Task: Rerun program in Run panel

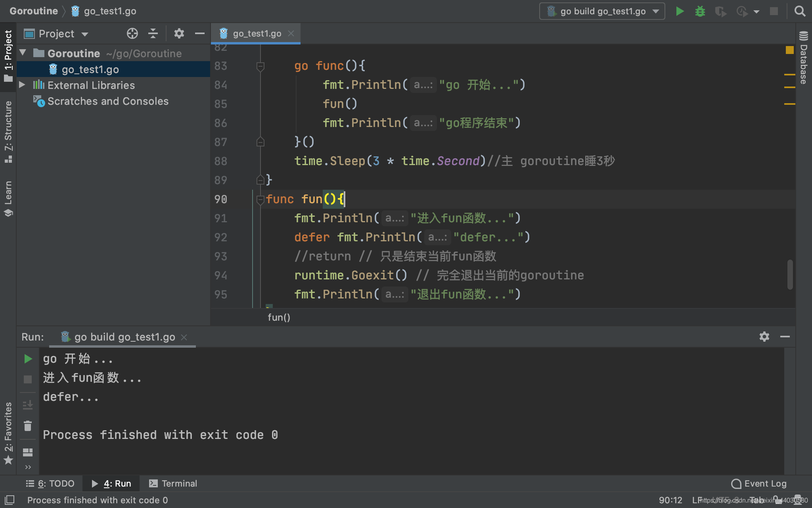Action: pos(28,359)
